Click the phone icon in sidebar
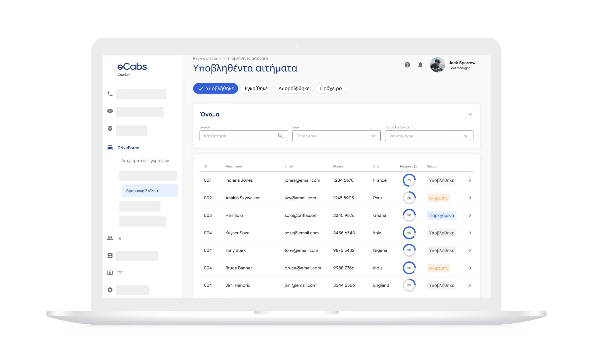The image size is (593, 364). click(x=110, y=94)
